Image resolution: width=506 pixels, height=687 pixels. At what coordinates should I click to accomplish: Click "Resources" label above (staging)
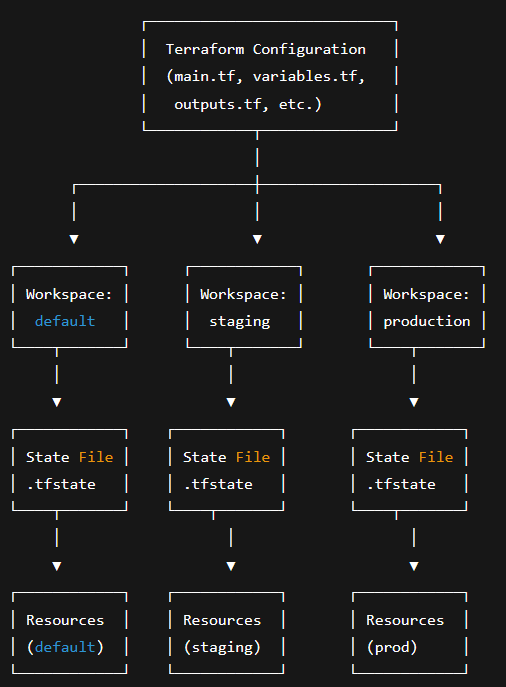coord(222,620)
